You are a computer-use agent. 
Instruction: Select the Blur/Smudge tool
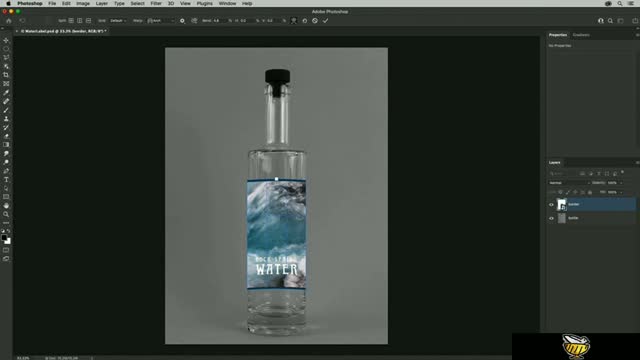pos(6,153)
